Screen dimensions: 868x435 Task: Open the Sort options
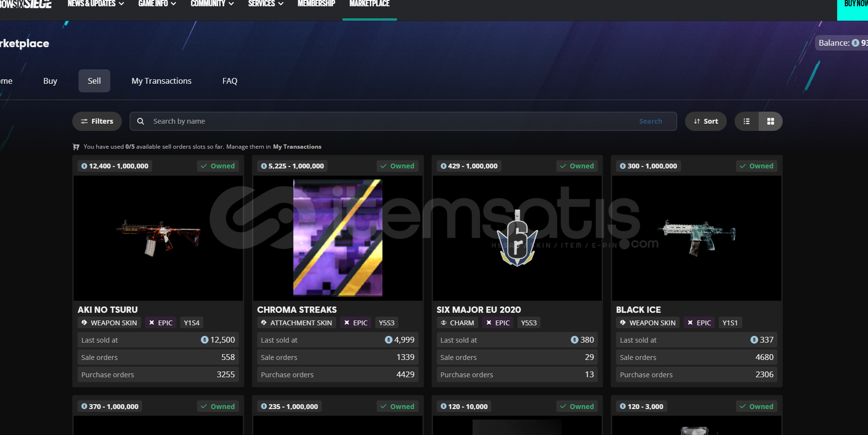[706, 121]
